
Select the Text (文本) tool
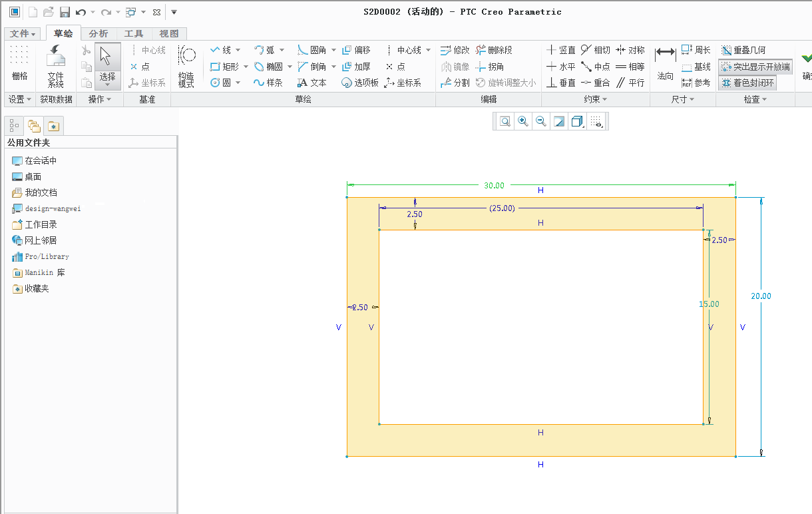312,83
